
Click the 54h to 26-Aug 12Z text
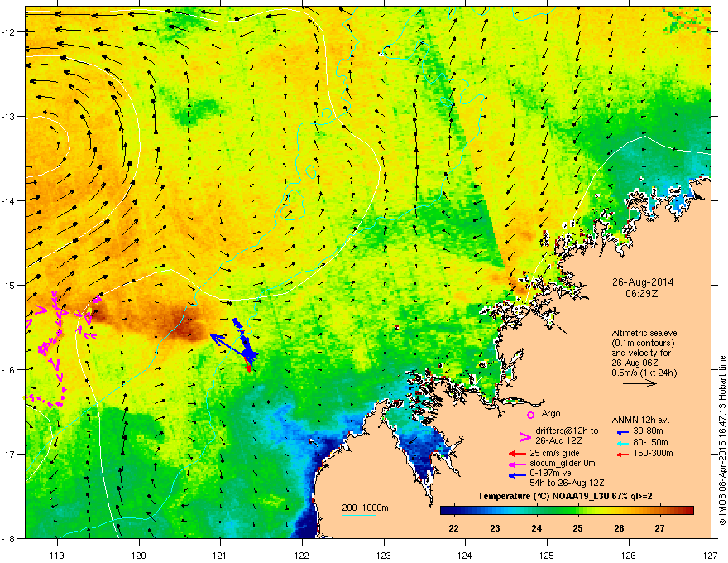567,483
